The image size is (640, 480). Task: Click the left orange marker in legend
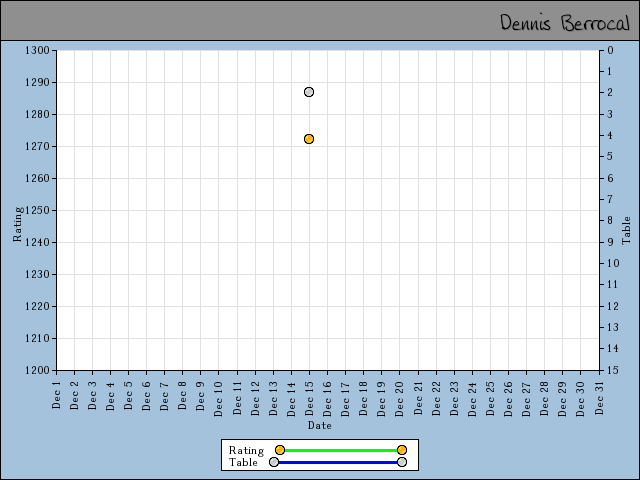click(280, 450)
